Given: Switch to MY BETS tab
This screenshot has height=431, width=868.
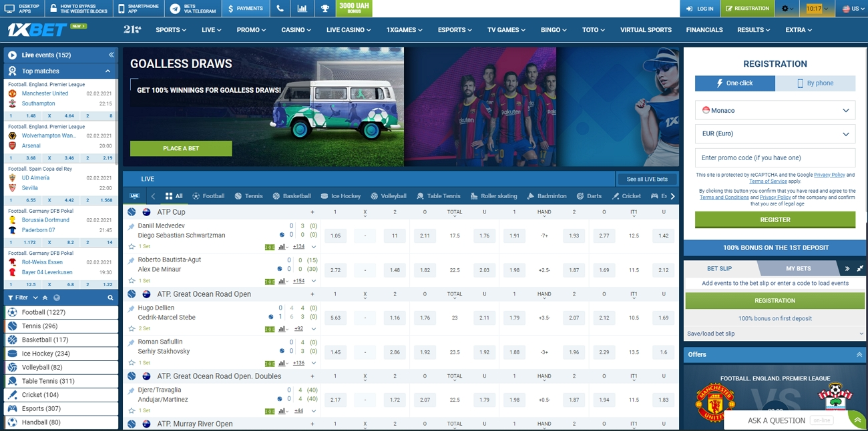Looking at the screenshot, I should pyautogui.click(x=798, y=268).
